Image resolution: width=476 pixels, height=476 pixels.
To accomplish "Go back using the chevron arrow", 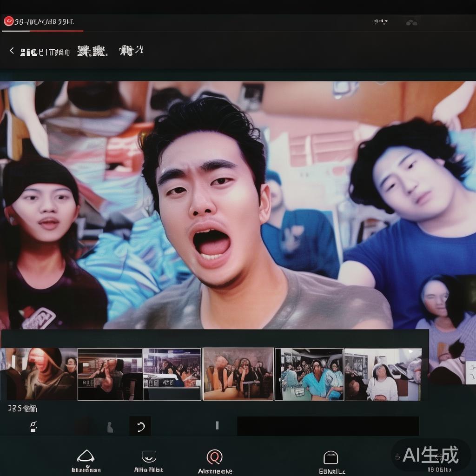I will coord(11,51).
